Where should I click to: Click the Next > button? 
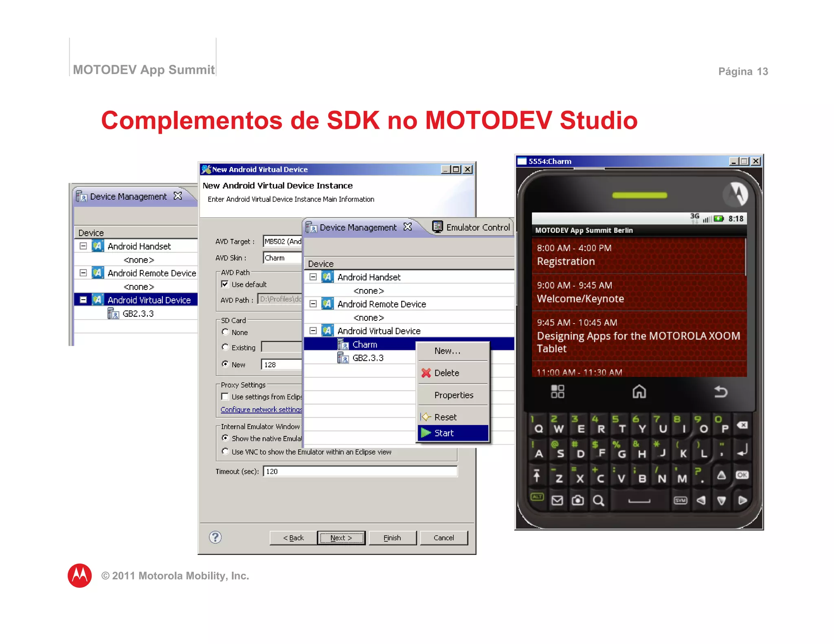341,538
